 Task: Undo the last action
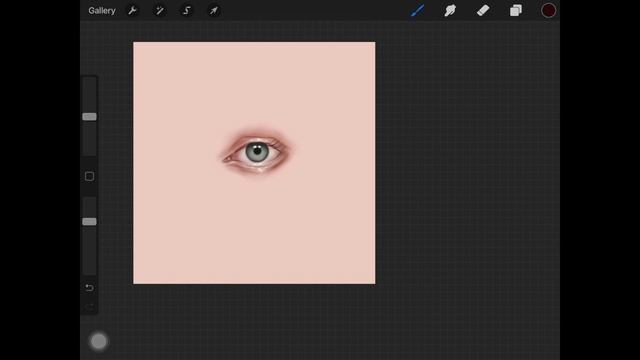pos(89,288)
